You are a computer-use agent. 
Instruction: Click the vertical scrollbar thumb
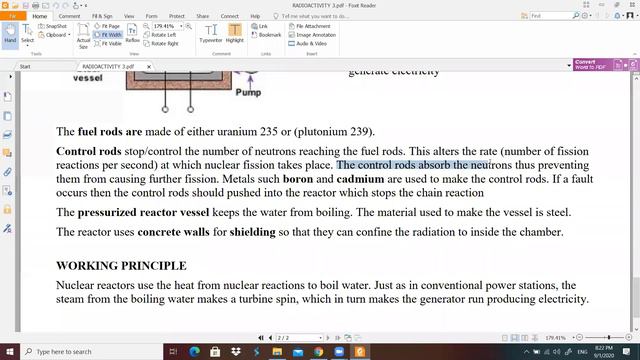tap(636, 297)
